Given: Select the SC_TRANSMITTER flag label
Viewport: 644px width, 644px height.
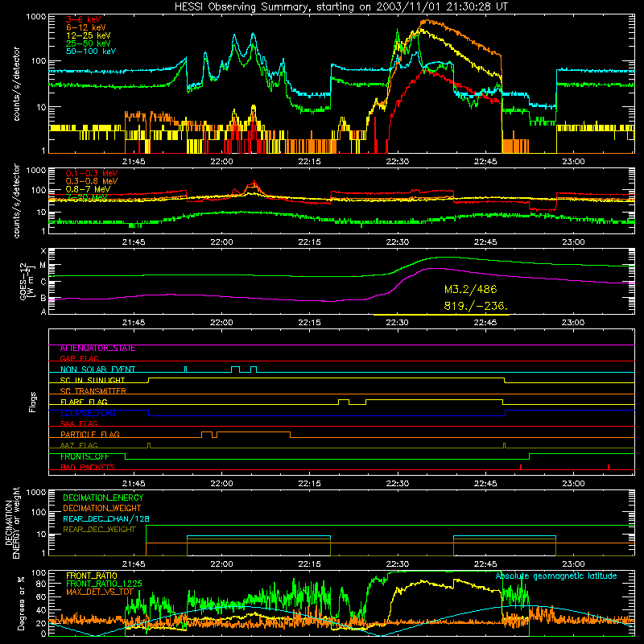Looking at the screenshot, I should pyautogui.click(x=93, y=391).
